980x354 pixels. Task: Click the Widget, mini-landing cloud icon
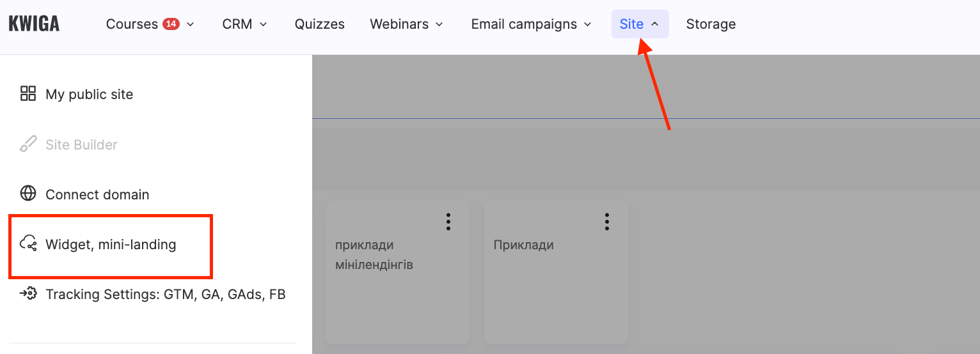pos(28,243)
